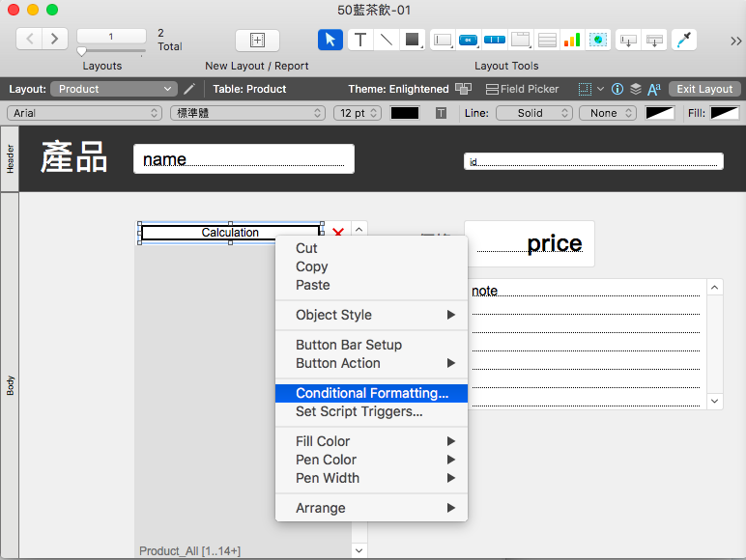Select the Button tool
The image size is (746, 560).
pos(468,40)
